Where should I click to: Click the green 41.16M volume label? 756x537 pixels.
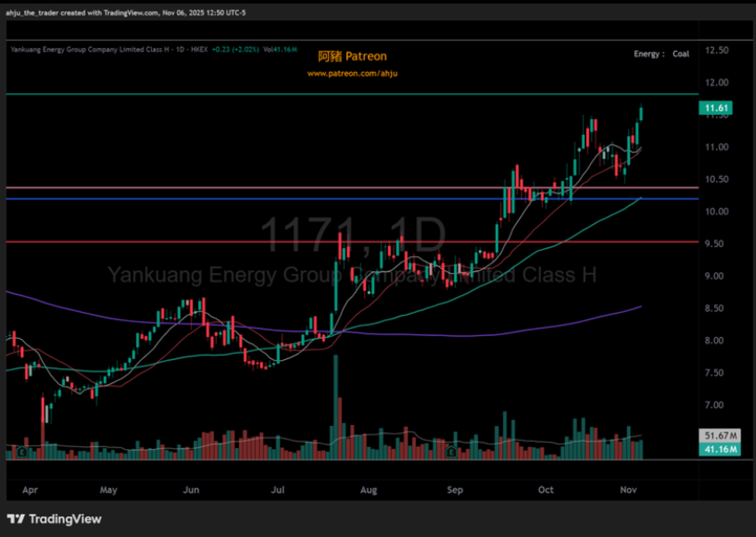(720, 449)
